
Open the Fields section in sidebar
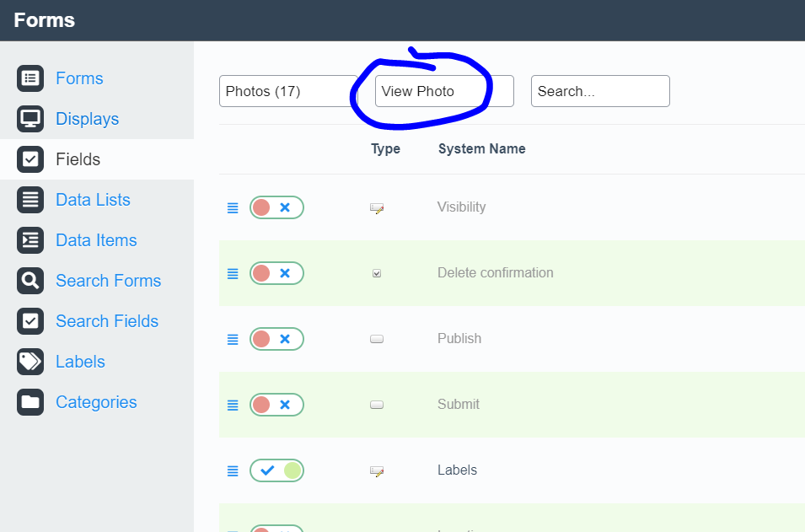click(78, 159)
